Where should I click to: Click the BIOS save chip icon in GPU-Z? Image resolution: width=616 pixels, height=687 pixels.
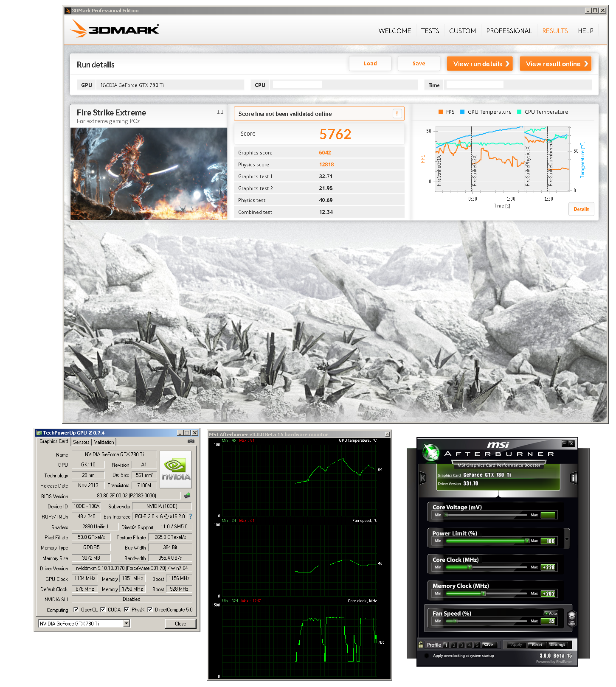(187, 495)
